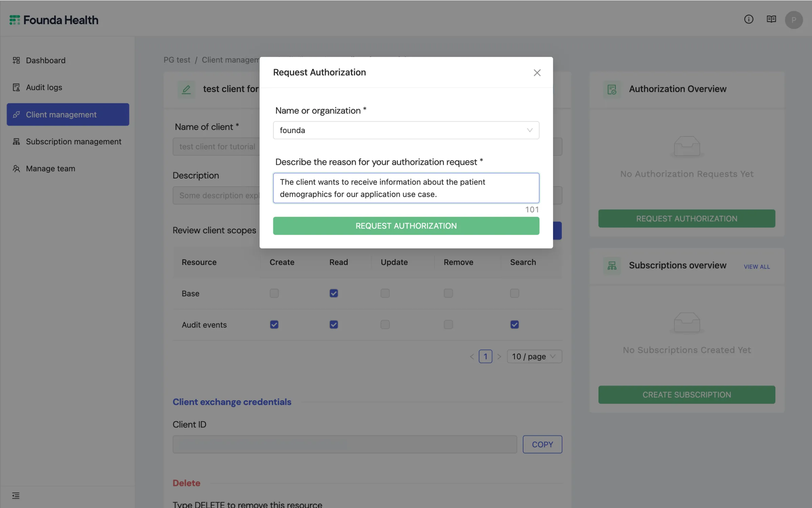
Task: Click the Resource column header
Action: [199, 262]
